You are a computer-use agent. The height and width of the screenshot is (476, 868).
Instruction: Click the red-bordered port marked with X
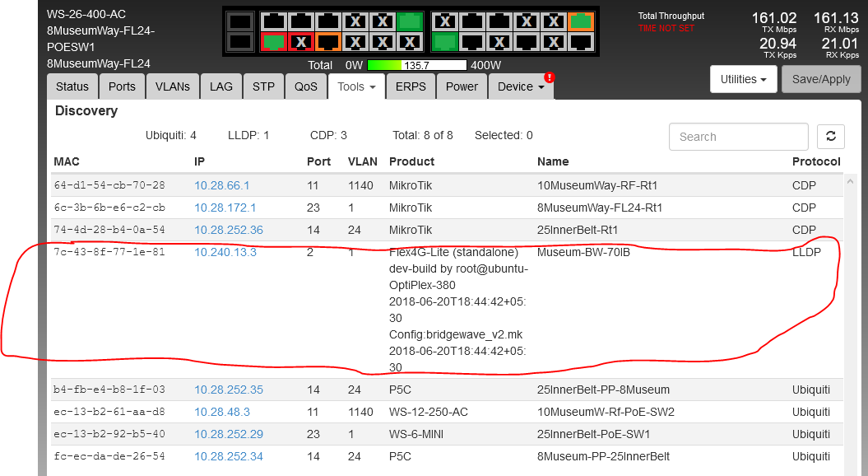coord(301,41)
